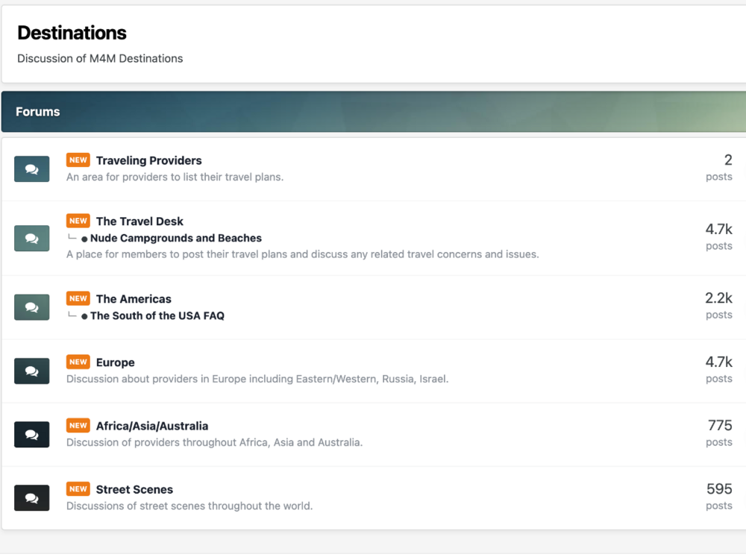Click the NEW badge next to Europe
This screenshot has height=560, width=746.
[x=78, y=362]
